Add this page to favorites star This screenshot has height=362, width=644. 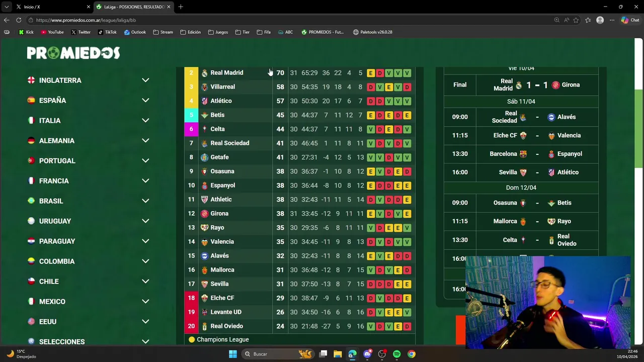click(576, 20)
